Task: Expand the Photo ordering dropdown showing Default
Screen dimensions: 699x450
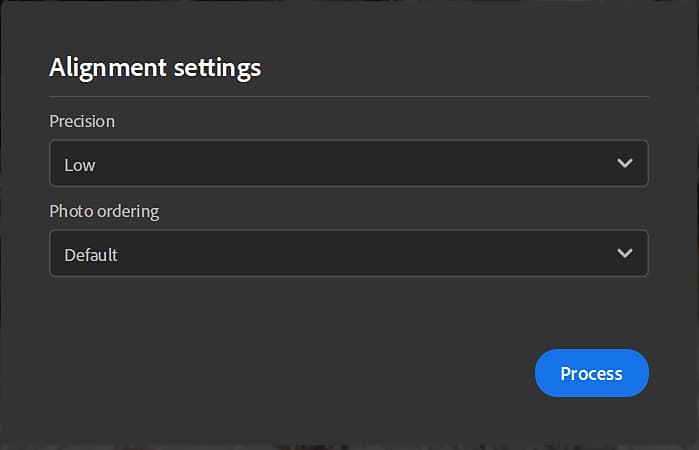Action: [348, 253]
